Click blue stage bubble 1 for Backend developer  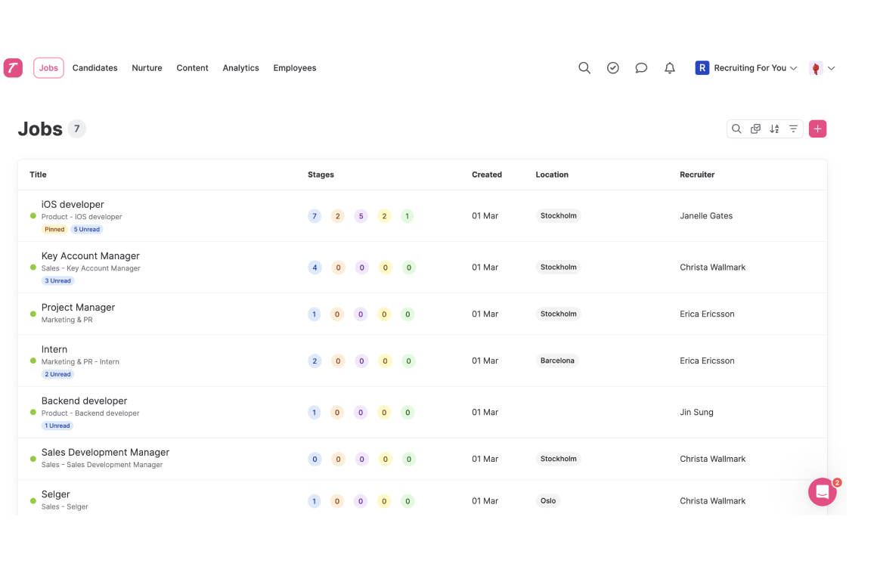315,413
